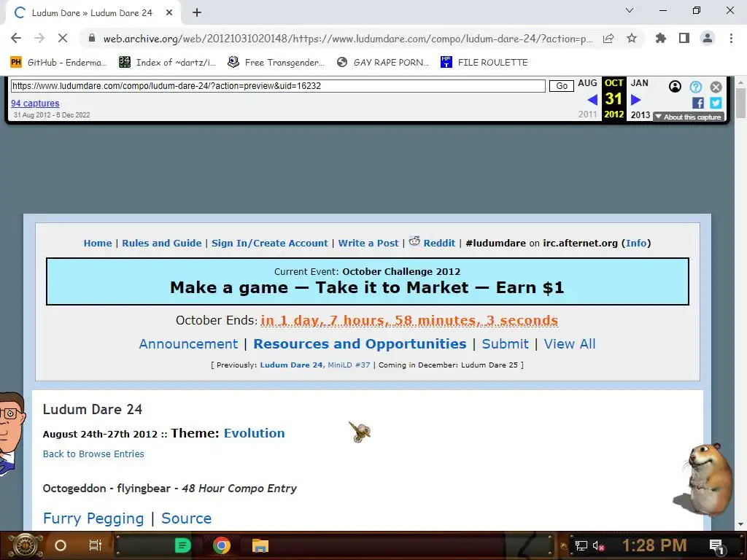Open the FILE ROULETTE bookmark
This screenshot has height=560, width=747.
pos(484,63)
